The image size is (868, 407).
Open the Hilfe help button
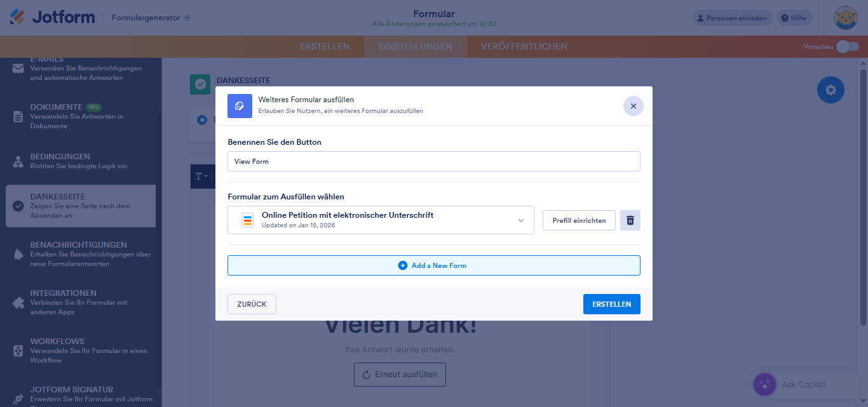794,18
